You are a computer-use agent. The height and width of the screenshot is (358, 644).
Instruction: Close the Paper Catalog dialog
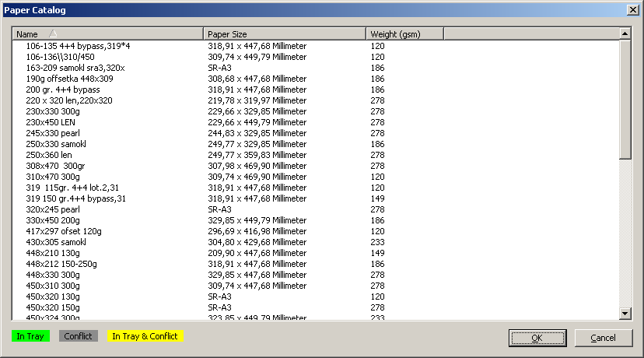[633, 10]
